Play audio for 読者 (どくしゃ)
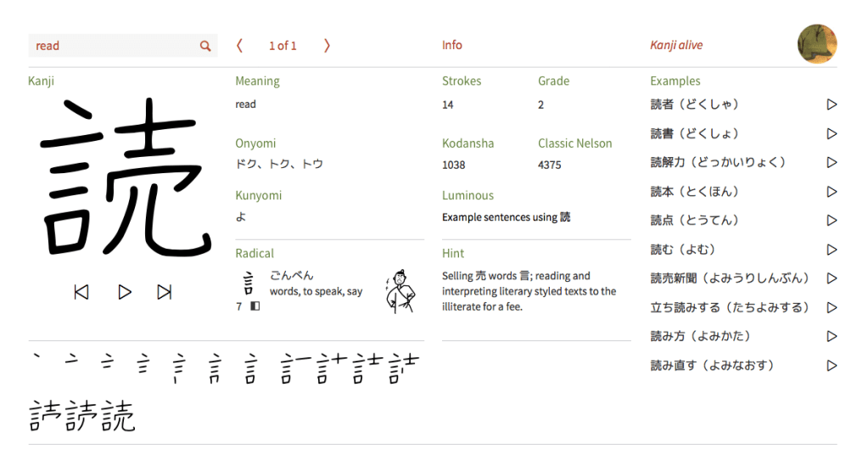This screenshot has width=868, height=449. click(832, 104)
